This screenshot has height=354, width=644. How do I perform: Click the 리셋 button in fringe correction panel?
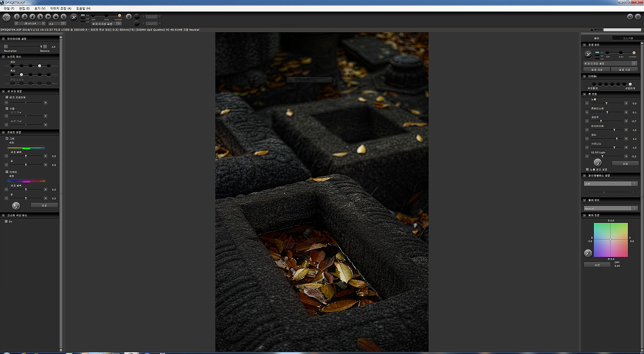[x=44, y=206]
